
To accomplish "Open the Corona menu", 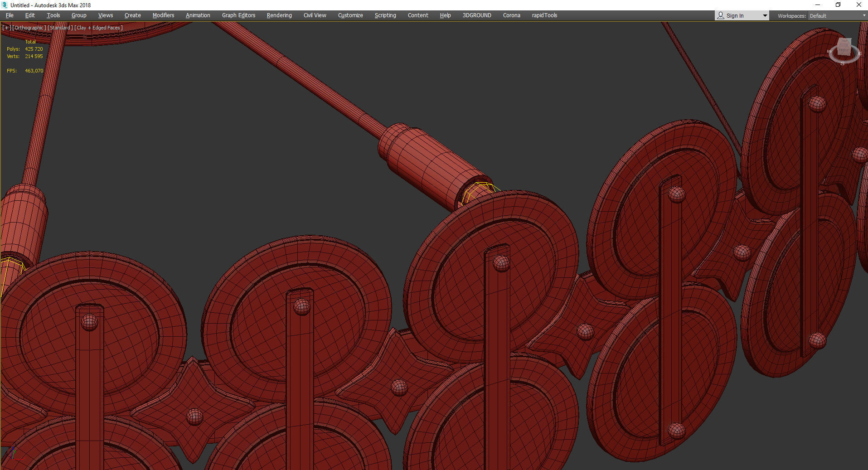I will 512,15.
